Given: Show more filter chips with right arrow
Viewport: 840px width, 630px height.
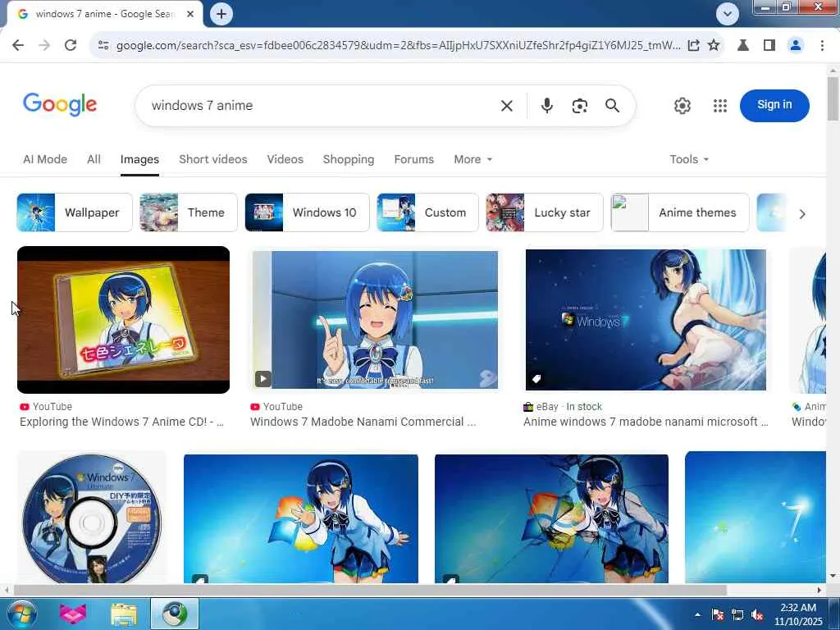Looking at the screenshot, I should (802, 214).
